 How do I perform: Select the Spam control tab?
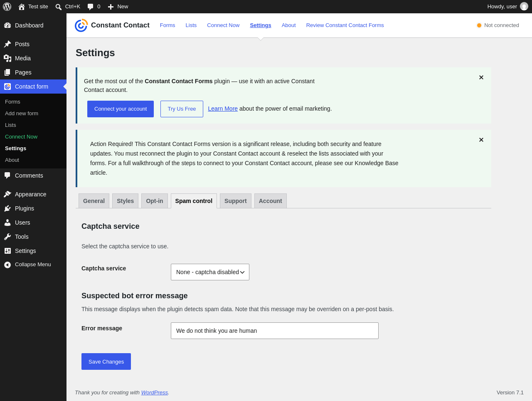pos(194,201)
